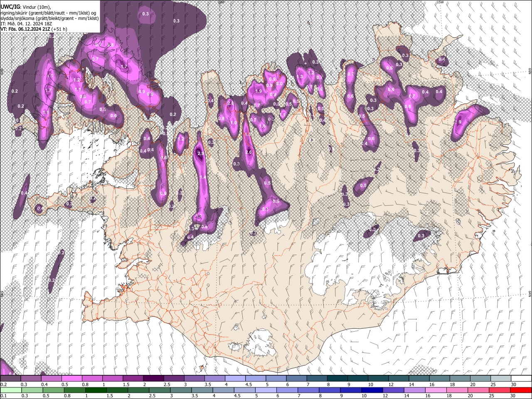Pick pale lavender upper swatch between 4 and 4.5
This screenshot has height=399, width=532.
tap(235, 379)
